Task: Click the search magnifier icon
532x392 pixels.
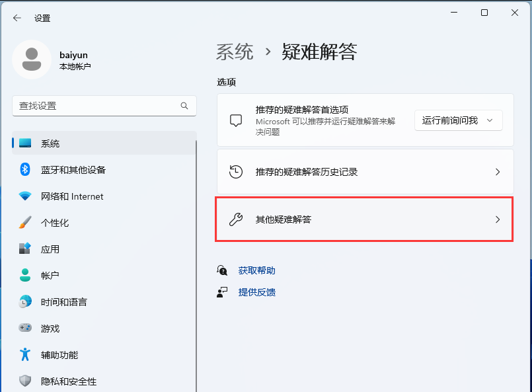Action: 184,106
